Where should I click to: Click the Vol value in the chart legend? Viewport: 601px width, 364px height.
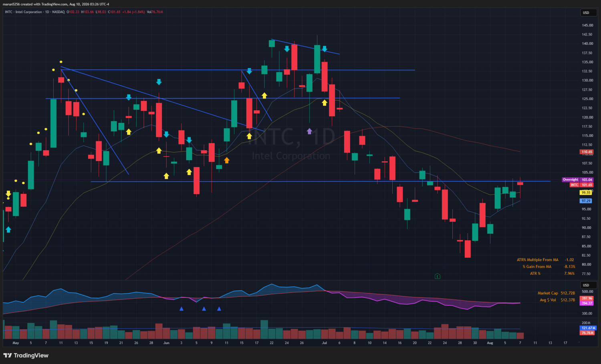pyautogui.click(x=155, y=12)
